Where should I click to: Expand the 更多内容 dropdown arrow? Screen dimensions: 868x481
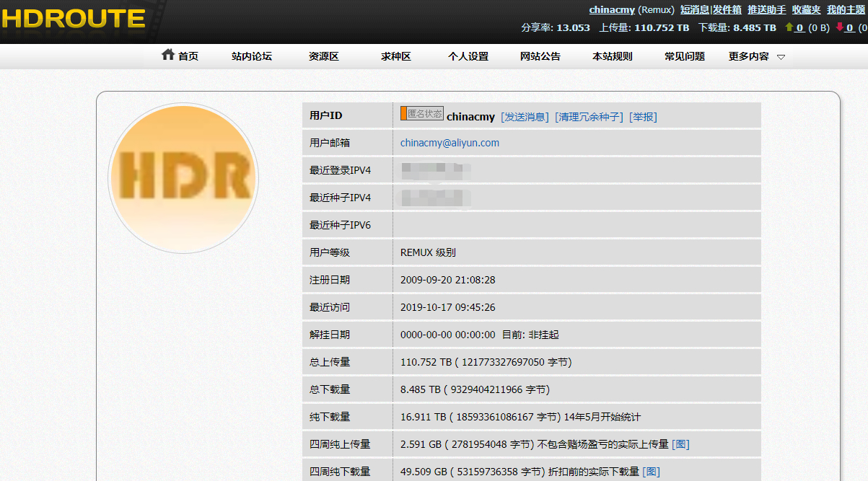tap(781, 57)
